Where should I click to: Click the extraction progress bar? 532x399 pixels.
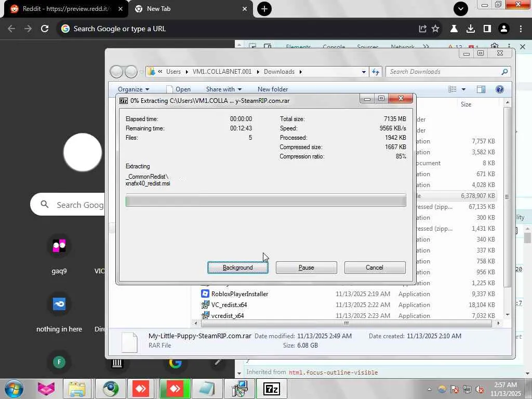(265, 200)
